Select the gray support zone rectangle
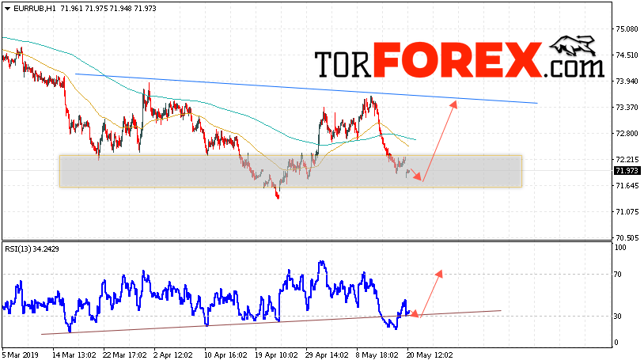This screenshot has width=644, height=364. point(290,172)
